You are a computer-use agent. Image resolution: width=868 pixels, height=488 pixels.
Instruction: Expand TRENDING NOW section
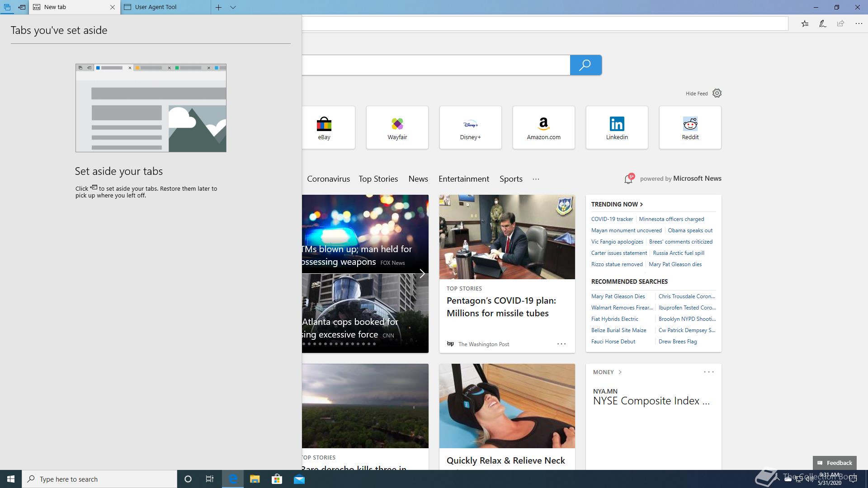(x=617, y=204)
